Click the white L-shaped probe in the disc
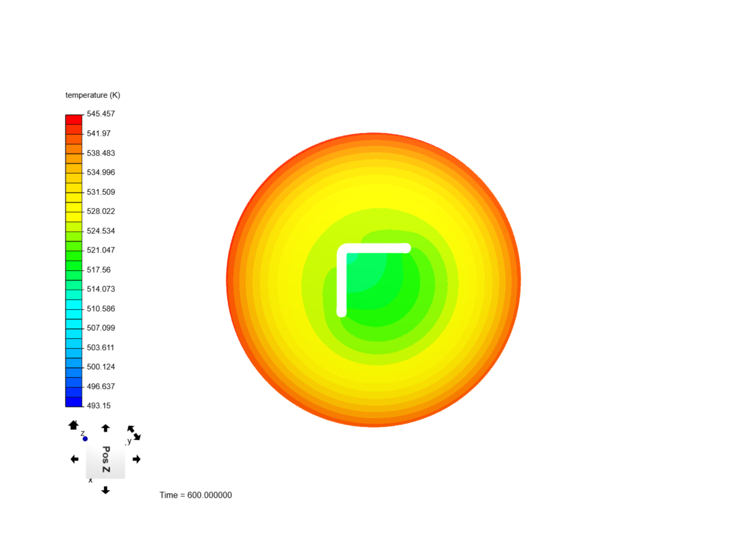The image size is (747, 560). tap(342, 280)
